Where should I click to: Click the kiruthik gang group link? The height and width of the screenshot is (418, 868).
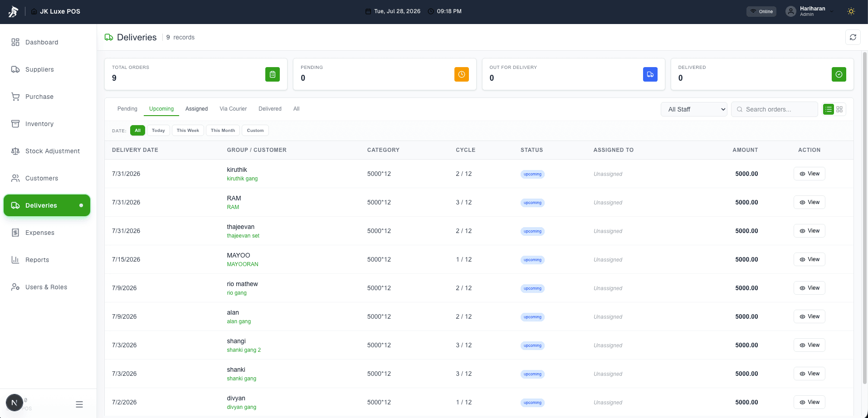tap(242, 179)
